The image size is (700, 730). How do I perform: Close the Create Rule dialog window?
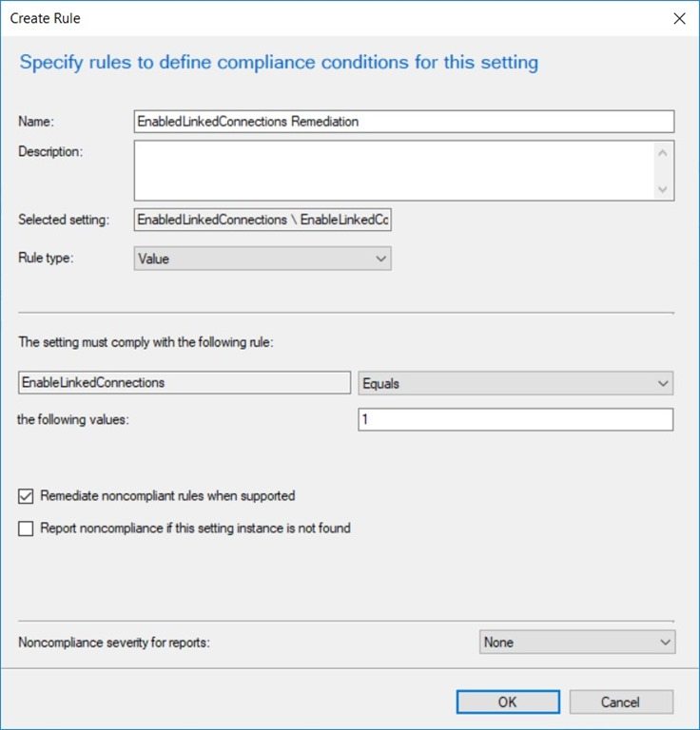[679, 18]
